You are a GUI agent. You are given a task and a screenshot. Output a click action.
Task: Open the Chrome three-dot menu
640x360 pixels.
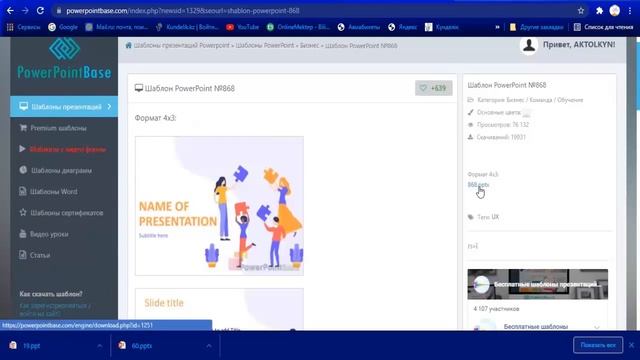click(x=630, y=11)
